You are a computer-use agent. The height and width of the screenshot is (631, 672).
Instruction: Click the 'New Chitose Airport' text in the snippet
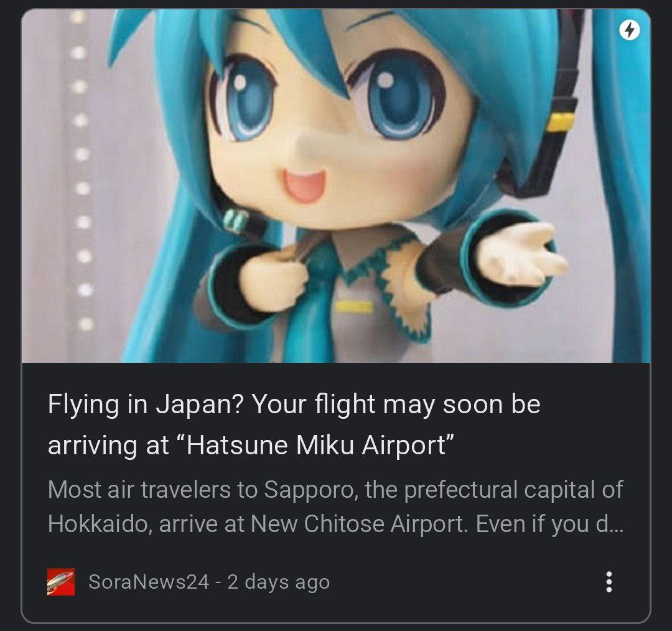(359, 523)
